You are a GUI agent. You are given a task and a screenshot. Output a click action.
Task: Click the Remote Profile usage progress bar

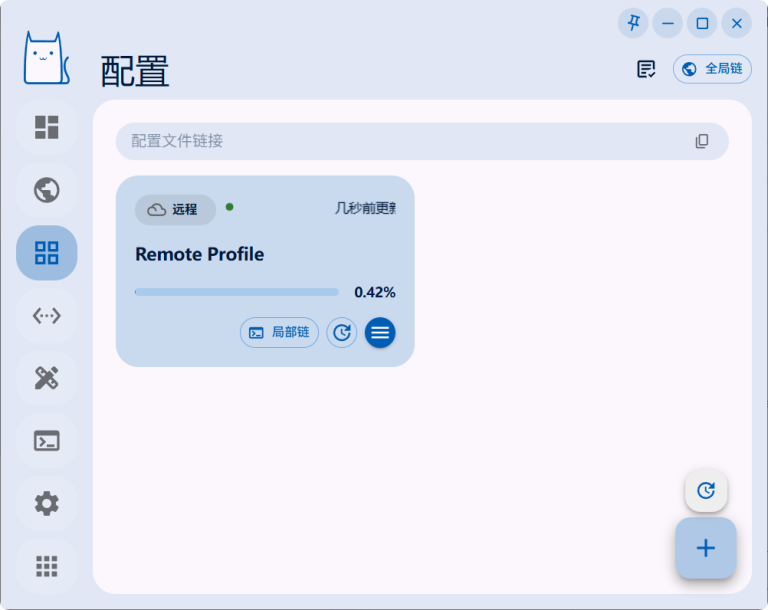pyautogui.click(x=237, y=292)
